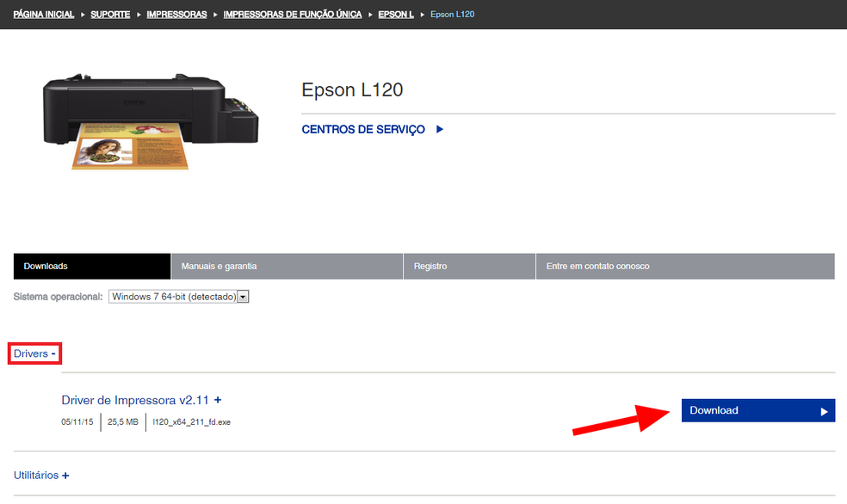This screenshot has width=847, height=504.
Task: Click the arrow icon on Download button
Action: [825, 412]
